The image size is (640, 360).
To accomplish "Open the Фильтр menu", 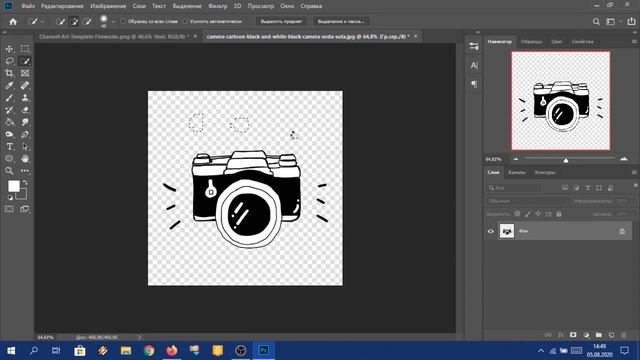I will click(x=218, y=6).
